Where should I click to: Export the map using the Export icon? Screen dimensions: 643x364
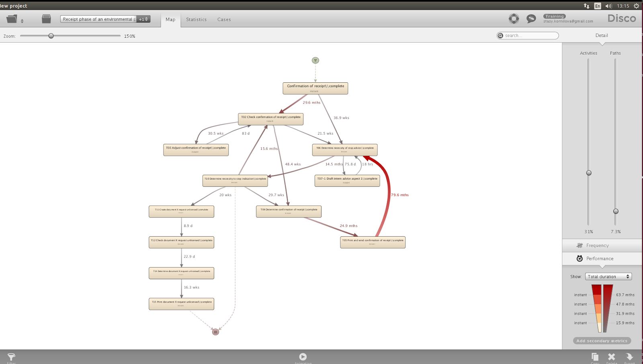629,357
